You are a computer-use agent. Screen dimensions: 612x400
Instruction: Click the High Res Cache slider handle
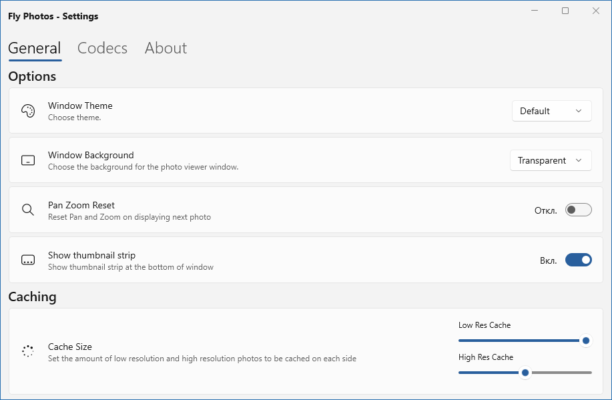point(525,373)
